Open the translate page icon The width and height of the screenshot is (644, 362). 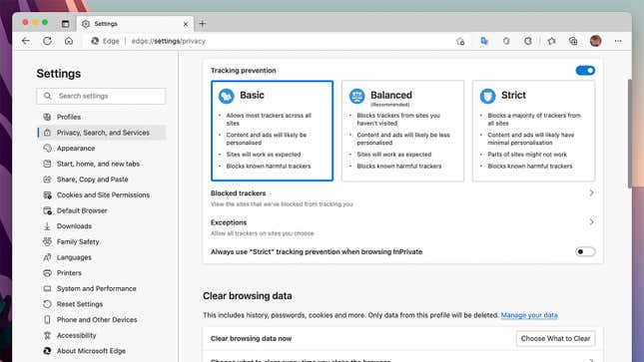click(x=484, y=41)
